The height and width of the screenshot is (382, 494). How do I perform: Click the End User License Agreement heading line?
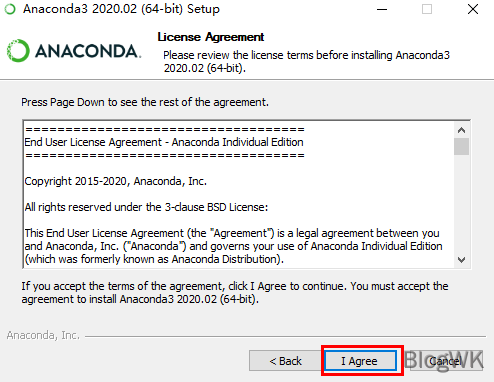pos(164,142)
